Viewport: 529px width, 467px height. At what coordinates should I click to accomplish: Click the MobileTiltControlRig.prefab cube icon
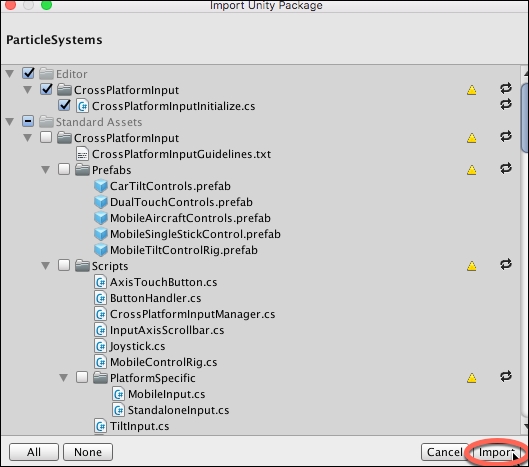click(101, 250)
